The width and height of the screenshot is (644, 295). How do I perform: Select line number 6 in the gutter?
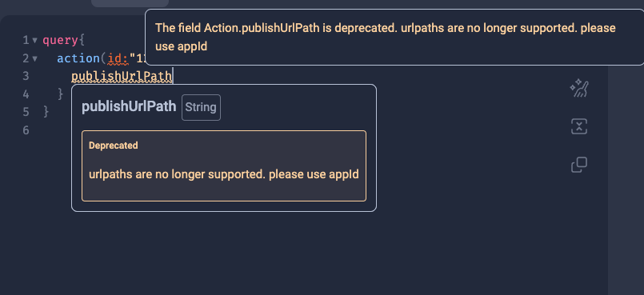pos(26,130)
